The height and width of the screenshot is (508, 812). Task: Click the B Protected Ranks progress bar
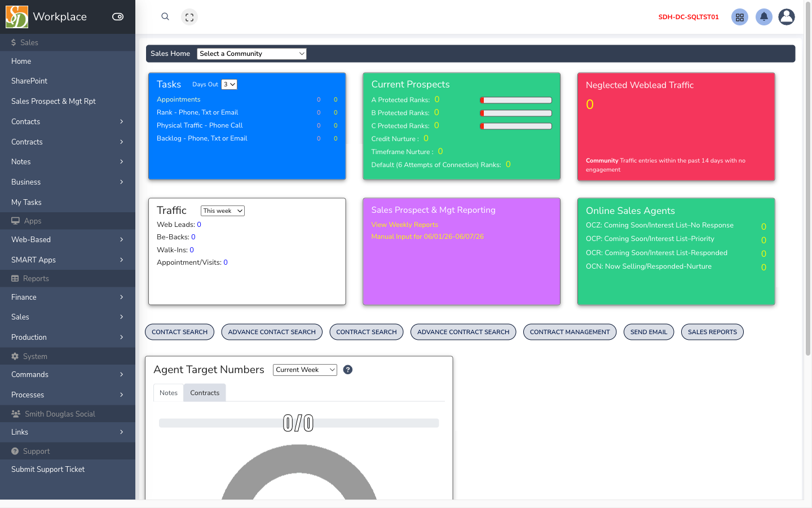(x=516, y=113)
